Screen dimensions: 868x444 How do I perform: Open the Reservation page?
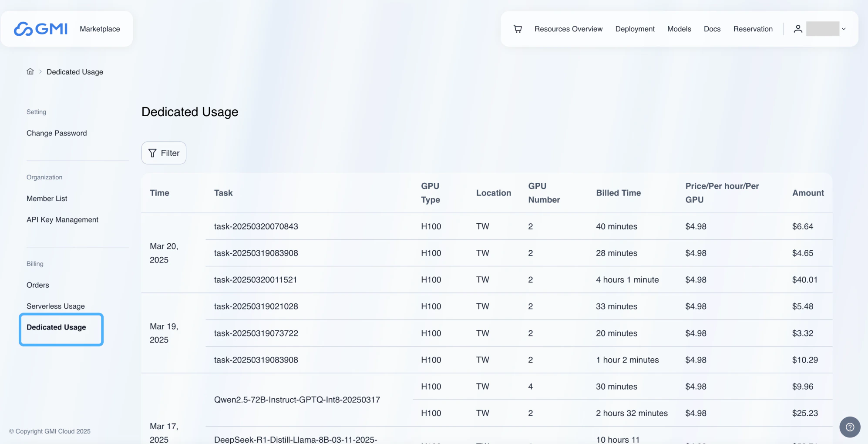[x=753, y=29]
